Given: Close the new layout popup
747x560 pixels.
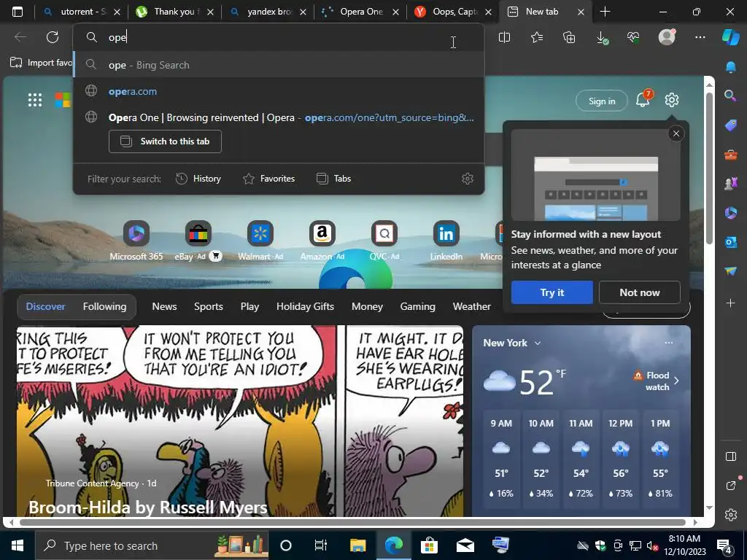Looking at the screenshot, I should coord(676,134).
